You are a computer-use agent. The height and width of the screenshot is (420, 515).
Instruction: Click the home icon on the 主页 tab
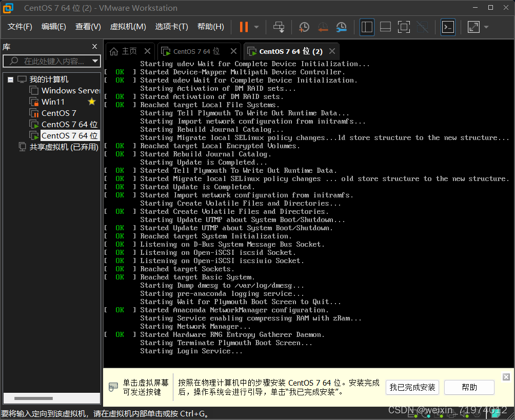point(114,51)
